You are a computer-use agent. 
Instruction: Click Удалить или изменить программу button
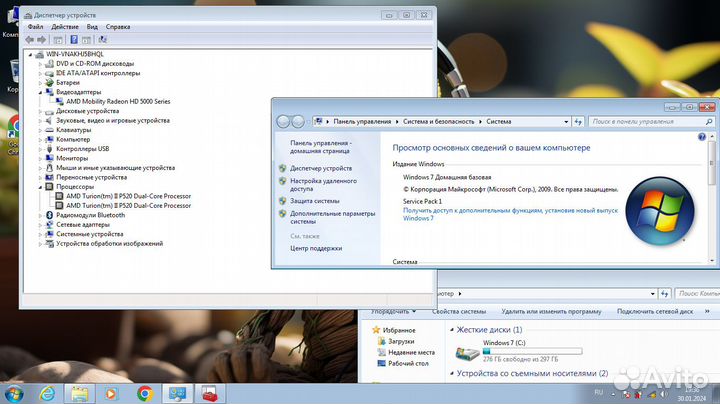pyautogui.click(x=551, y=311)
